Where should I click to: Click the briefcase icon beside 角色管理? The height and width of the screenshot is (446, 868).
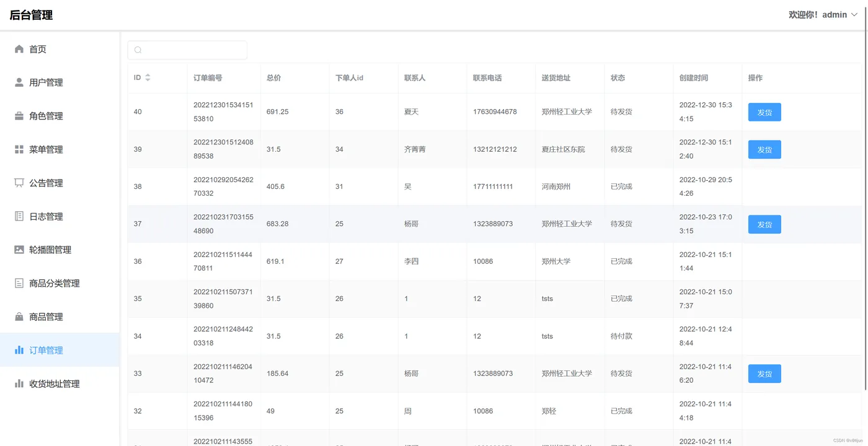(19, 116)
